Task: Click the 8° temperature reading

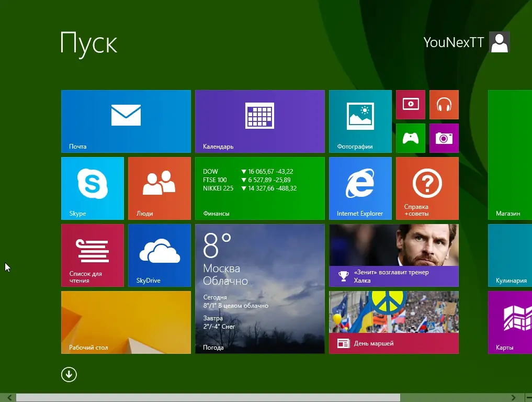Action: [x=217, y=246]
